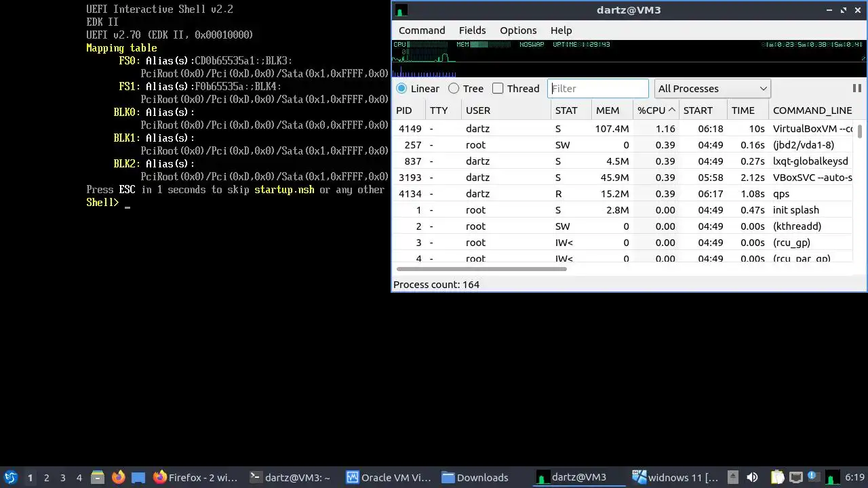The image size is (868, 488).
Task: Switch to workspace 3
Action: click(x=62, y=478)
